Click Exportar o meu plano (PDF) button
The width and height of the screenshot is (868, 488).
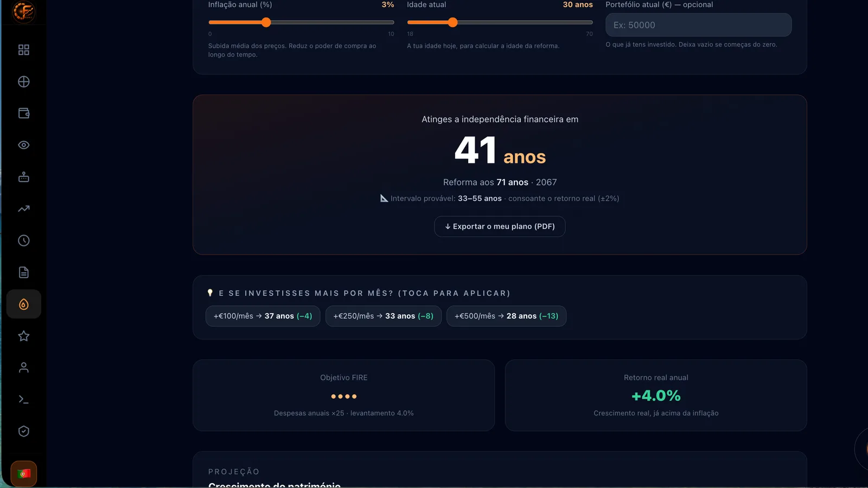[x=500, y=226]
